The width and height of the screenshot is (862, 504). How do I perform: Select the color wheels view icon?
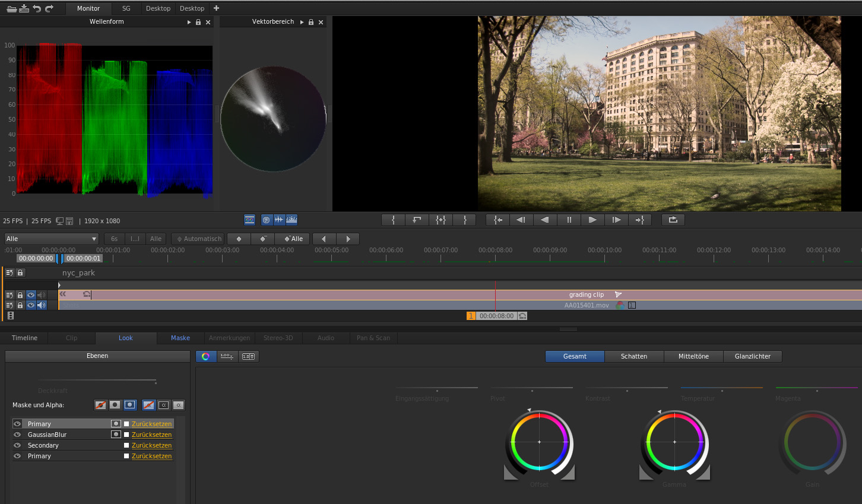[205, 356]
